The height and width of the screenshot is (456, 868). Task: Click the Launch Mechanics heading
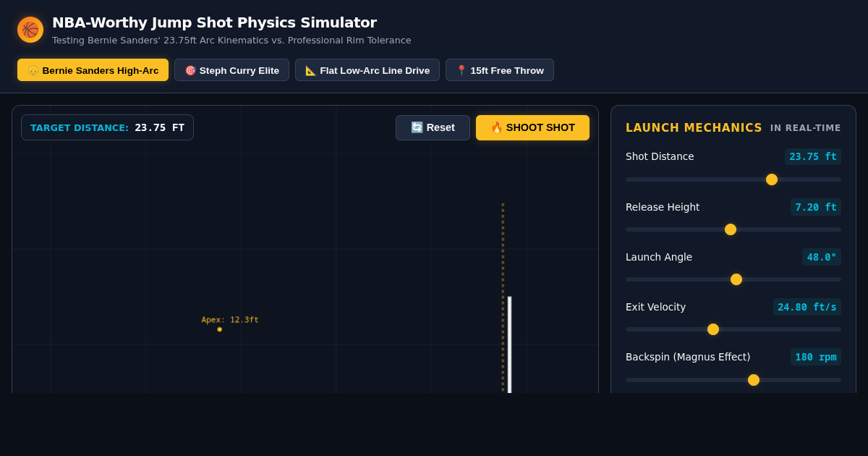pos(694,128)
